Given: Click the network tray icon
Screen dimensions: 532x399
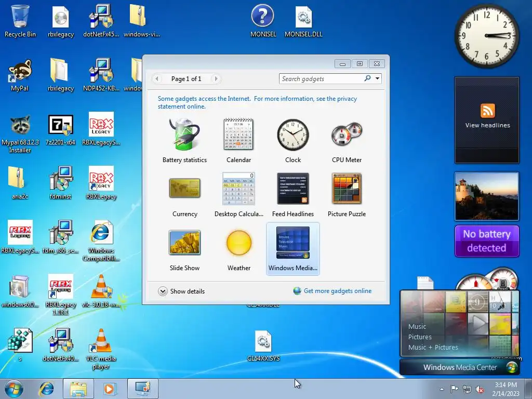Looking at the screenshot, I should click(467, 389).
